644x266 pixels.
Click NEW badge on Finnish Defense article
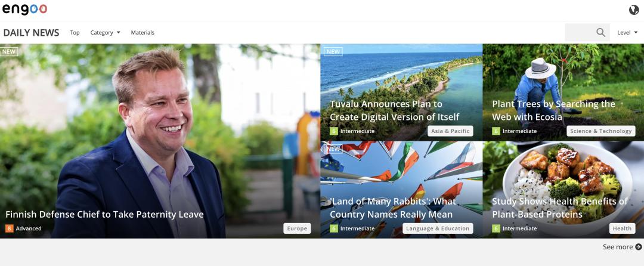pyautogui.click(x=9, y=52)
